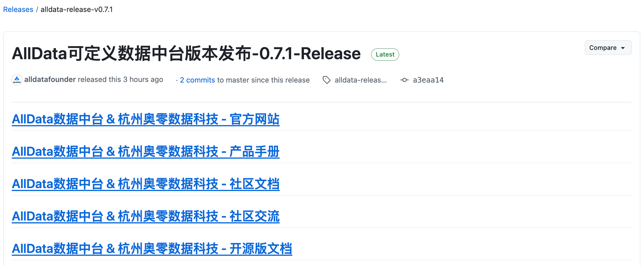Open the alldatafounder profile link
The width and height of the screenshot is (644, 266).
tap(50, 79)
